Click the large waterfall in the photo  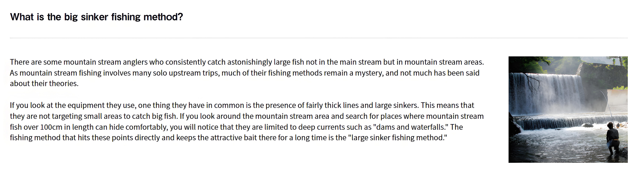pyautogui.click(x=545, y=93)
